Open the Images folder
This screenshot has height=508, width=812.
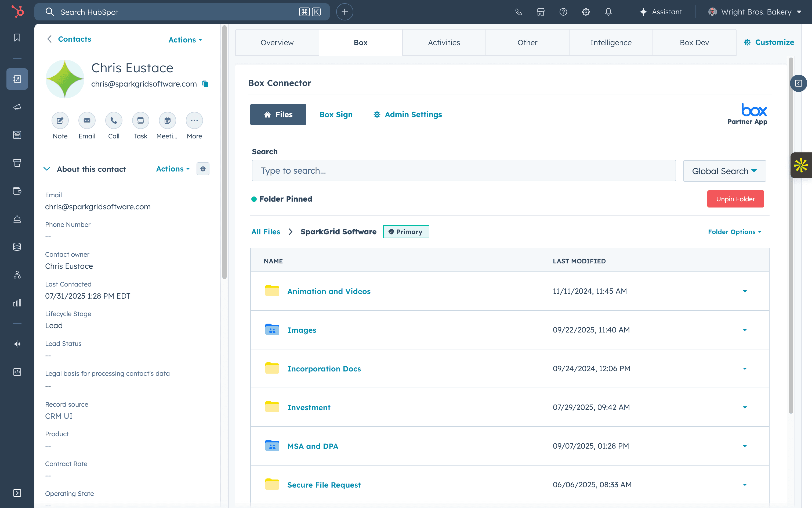(x=302, y=330)
